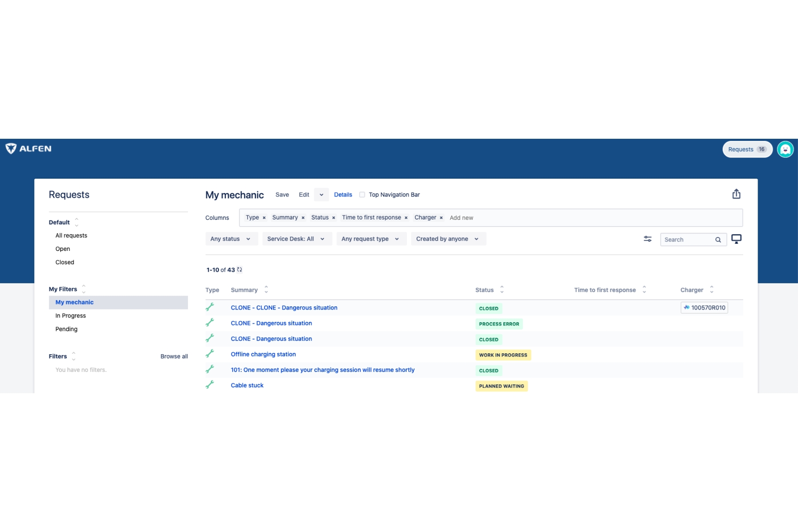Open the filter settings sliders icon
This screenshot has height=532, width=798.
point(647,239)
